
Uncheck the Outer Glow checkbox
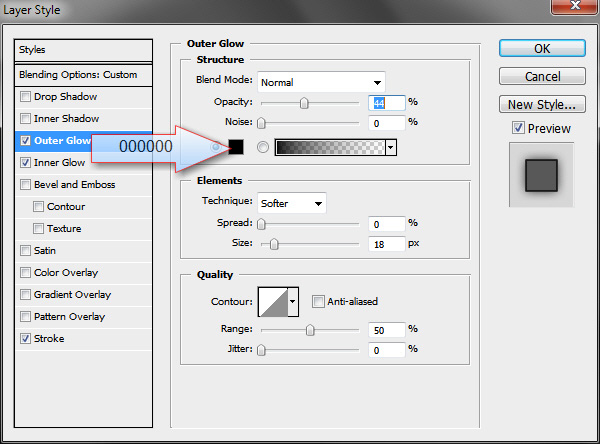[x=25, y=140]
